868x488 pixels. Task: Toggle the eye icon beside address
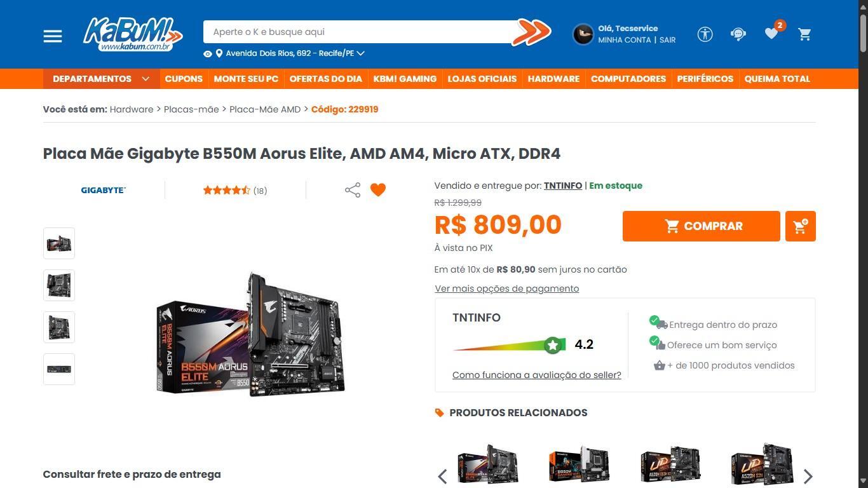tap(207, 54)
